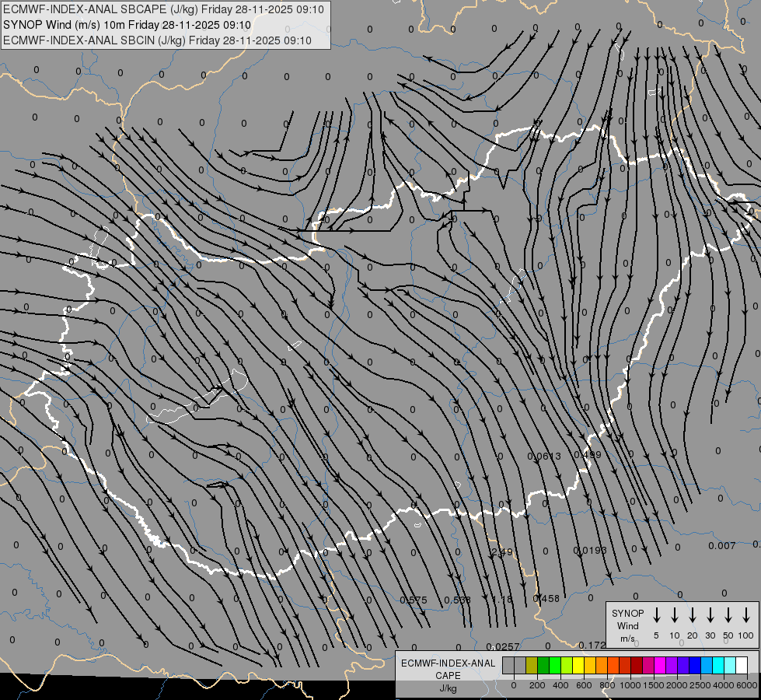
Task: Click the SYNOP Wind 10m title line
Action: (x=127, y=25)
